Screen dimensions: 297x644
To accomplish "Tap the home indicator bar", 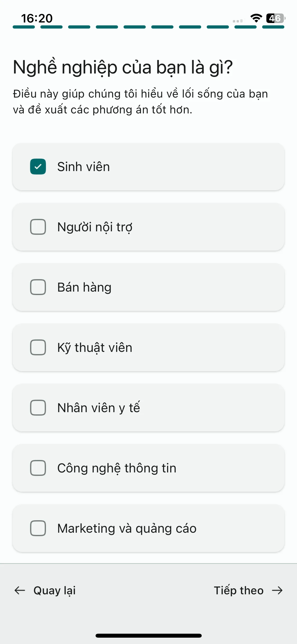I will click(x=149, y=636).
